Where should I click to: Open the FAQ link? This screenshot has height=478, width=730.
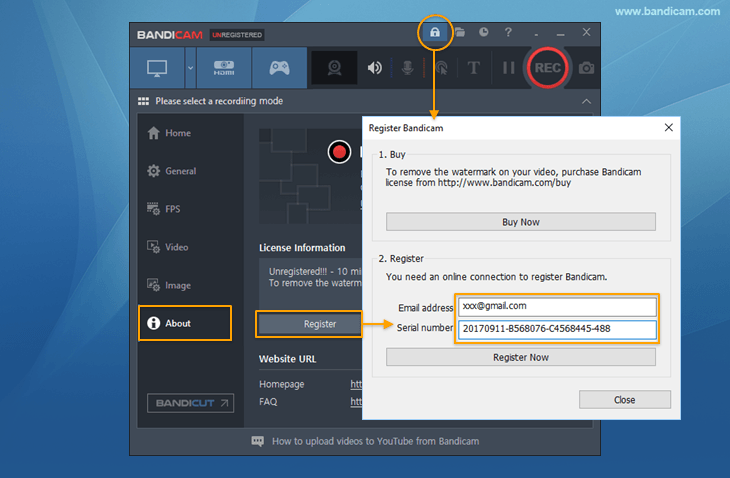click(x=356, y=402)
